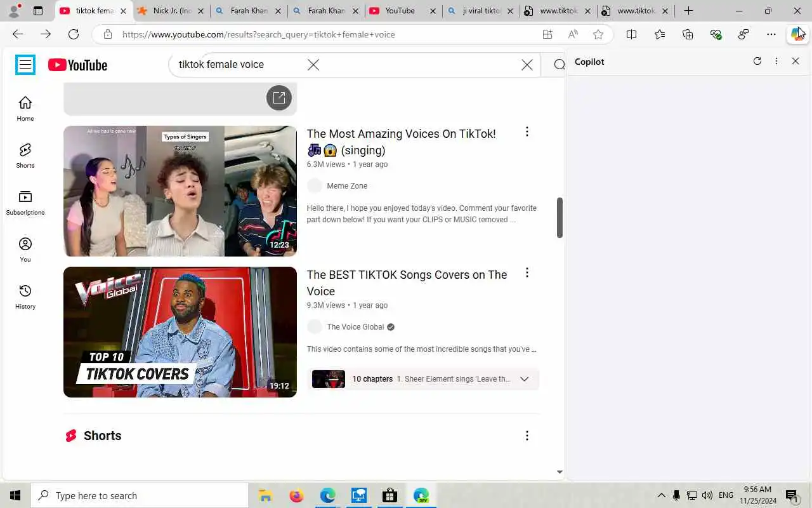This screenshot has height=508, width=812.
Task: Open History from the sidebar
Action: [25, 297]
